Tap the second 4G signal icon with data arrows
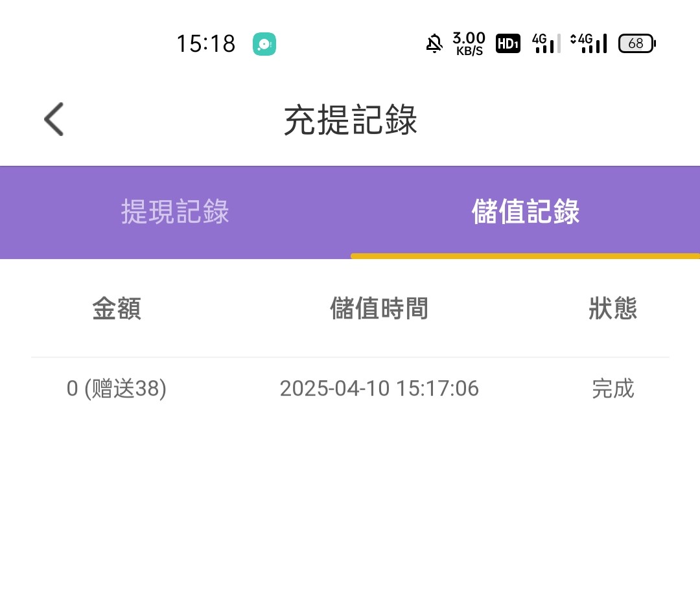 coord(589,43)
